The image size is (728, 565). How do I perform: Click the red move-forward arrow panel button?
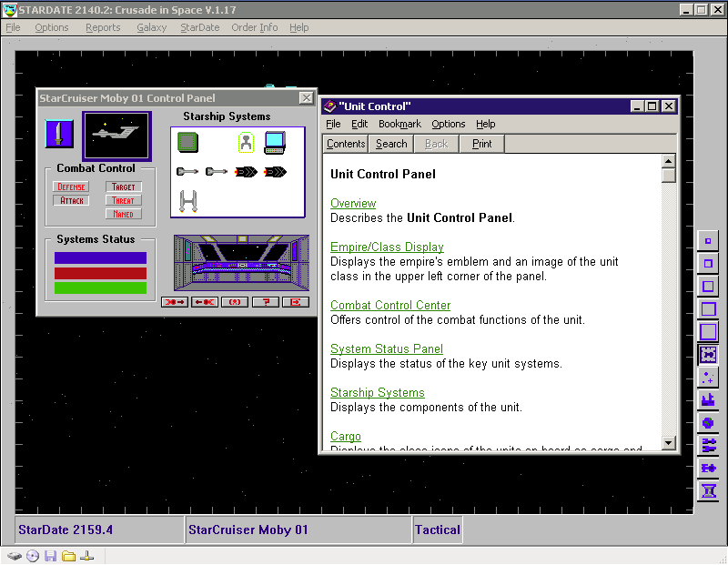coord(175,302)
